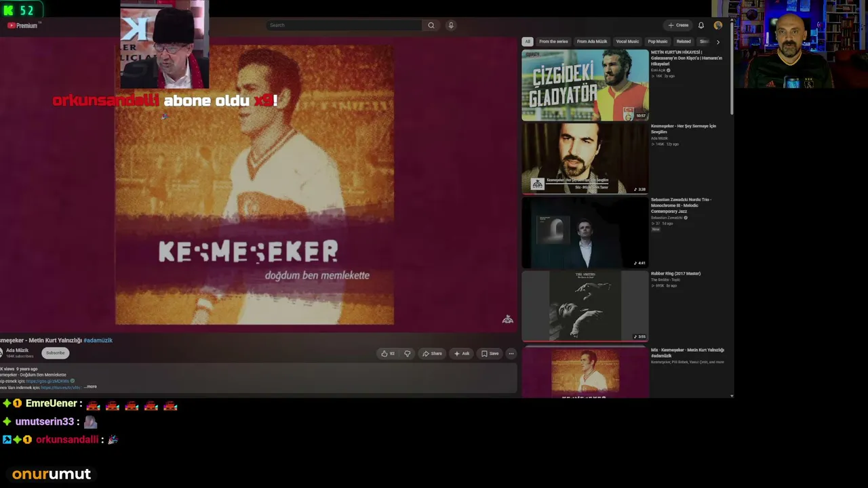Open the Çizgideki Gladyatör video thumbnail
This screenshot has height=488, width=868.
[585, 85]
